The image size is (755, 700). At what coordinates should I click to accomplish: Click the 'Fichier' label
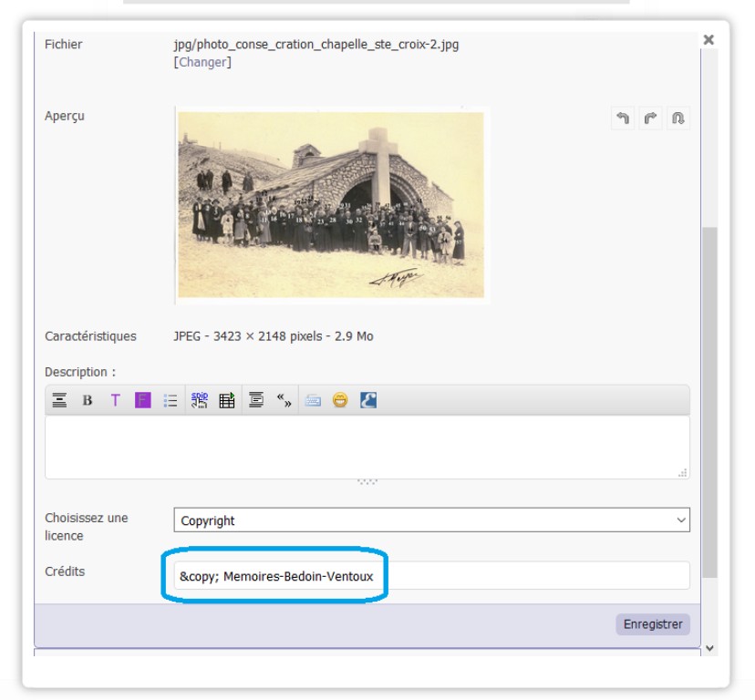64,45
